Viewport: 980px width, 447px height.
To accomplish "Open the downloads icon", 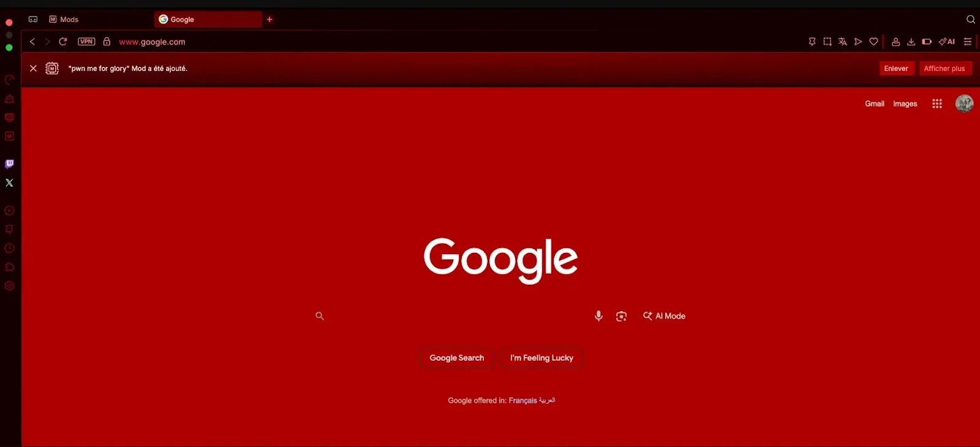I will click(911, 42).
